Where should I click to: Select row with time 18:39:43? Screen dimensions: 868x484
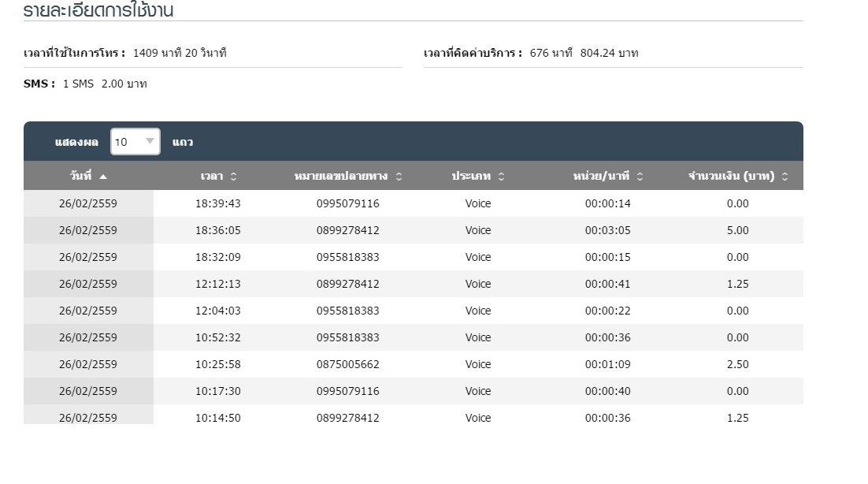(x=414, y=203)
